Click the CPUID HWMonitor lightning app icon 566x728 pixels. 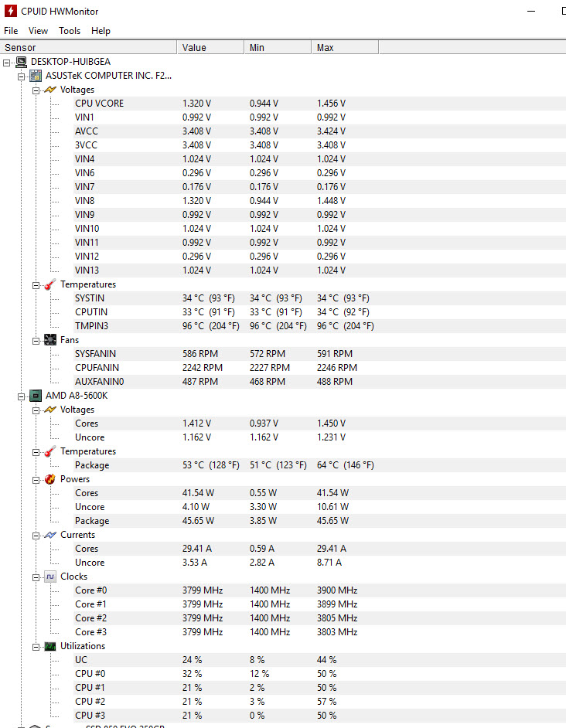(x=10, y=11)
